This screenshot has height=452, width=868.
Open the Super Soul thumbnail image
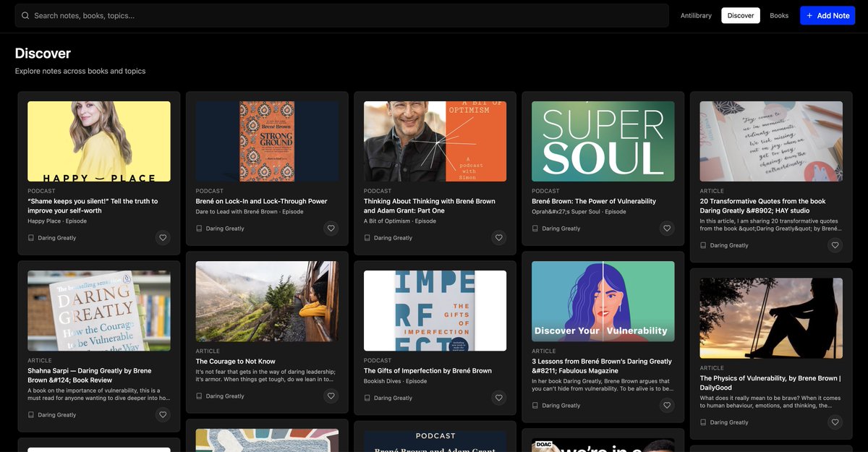[603, 141]
